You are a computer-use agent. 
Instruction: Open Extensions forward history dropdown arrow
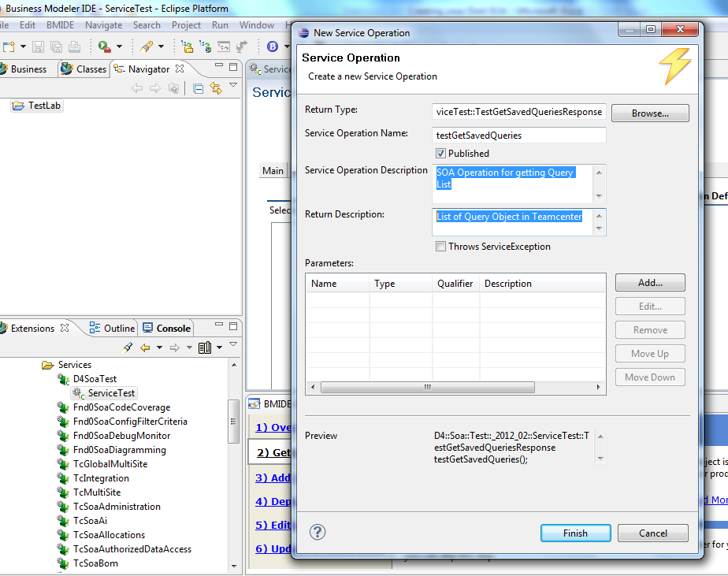tap(189, 347)
